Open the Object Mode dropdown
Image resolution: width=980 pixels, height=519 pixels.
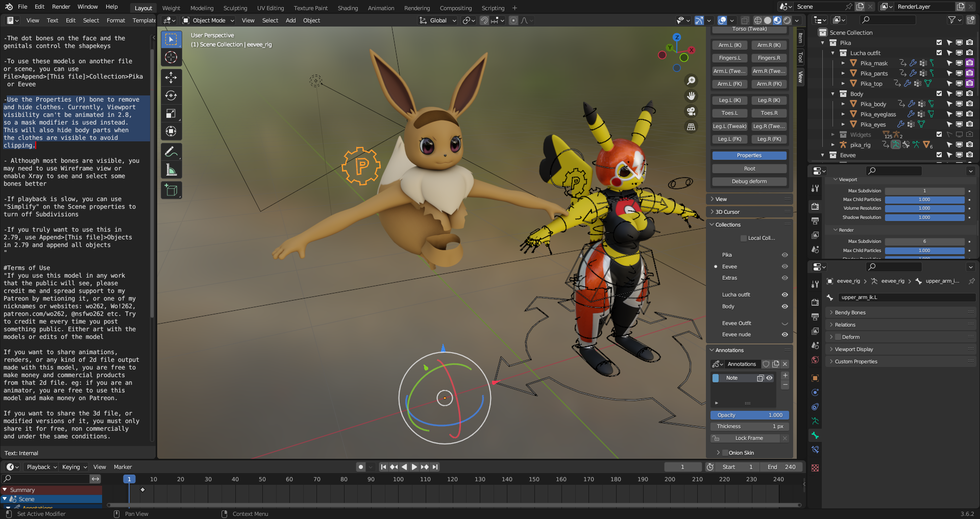pos(208,20)
